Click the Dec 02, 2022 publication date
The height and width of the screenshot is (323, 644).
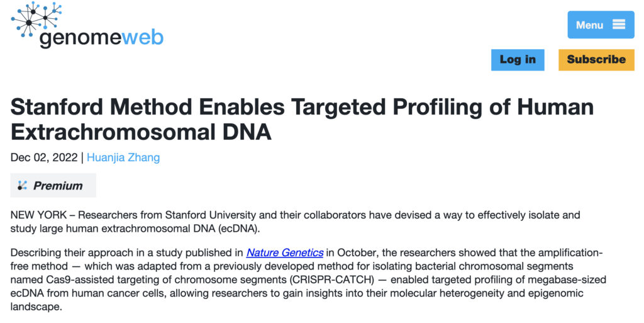pyautogui.click(x=44, y=157)
